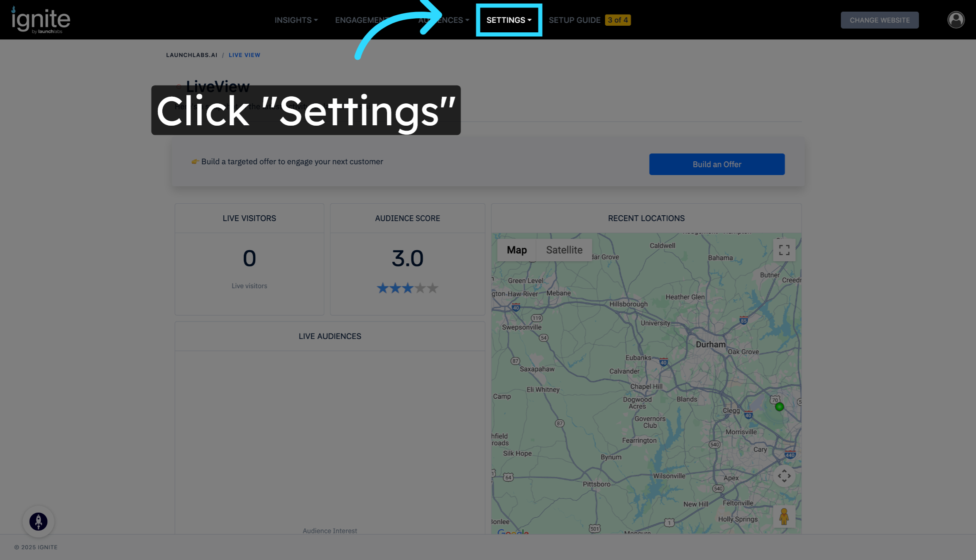Expand the Settings dropdown menu

click(509, 20)
